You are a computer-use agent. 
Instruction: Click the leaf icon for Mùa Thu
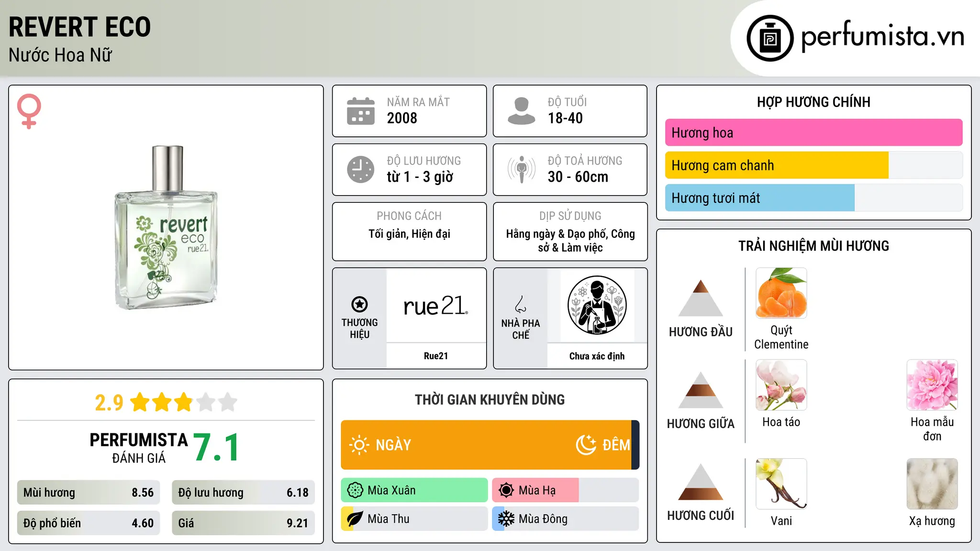(355, 519)
